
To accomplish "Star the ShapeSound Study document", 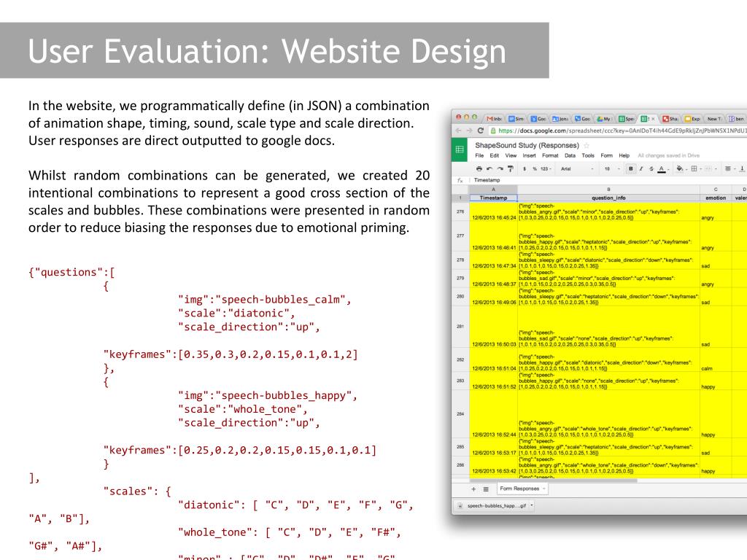I will pyautogui.click(x=587, y=145).
